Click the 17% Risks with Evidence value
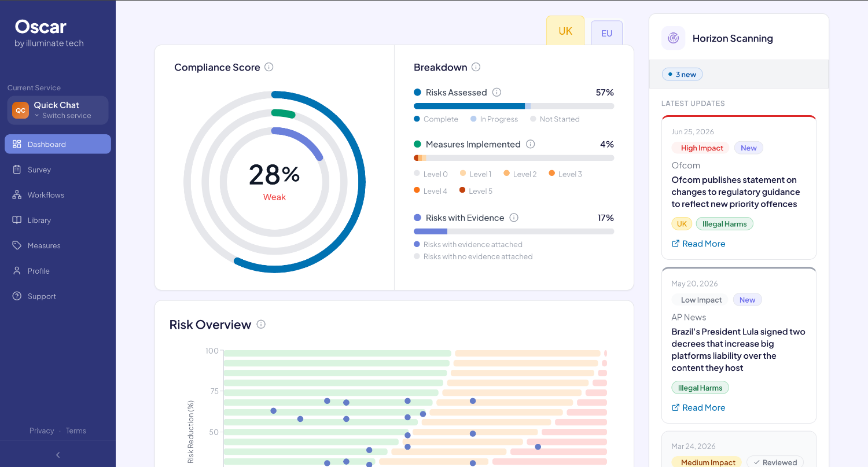 point(606,218)
